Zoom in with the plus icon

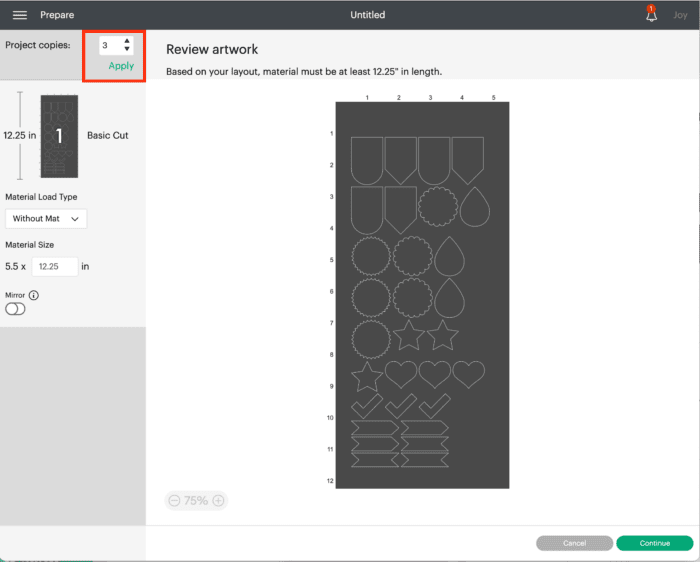pos(218,500)
